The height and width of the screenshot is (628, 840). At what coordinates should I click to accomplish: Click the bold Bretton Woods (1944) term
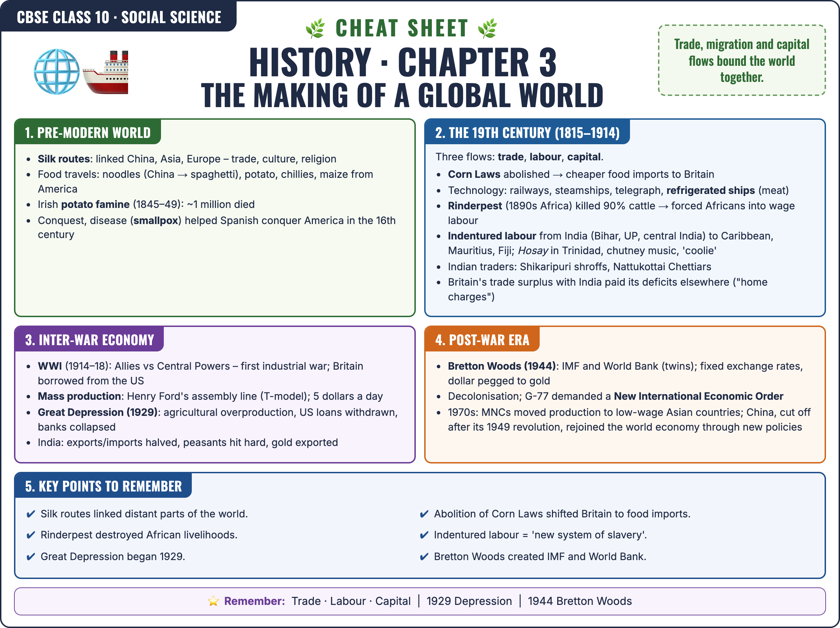(502, 366)
